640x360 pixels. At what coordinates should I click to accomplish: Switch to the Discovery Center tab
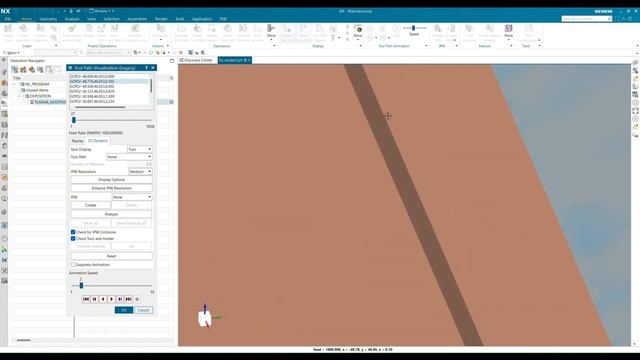(x=196, y=60)
